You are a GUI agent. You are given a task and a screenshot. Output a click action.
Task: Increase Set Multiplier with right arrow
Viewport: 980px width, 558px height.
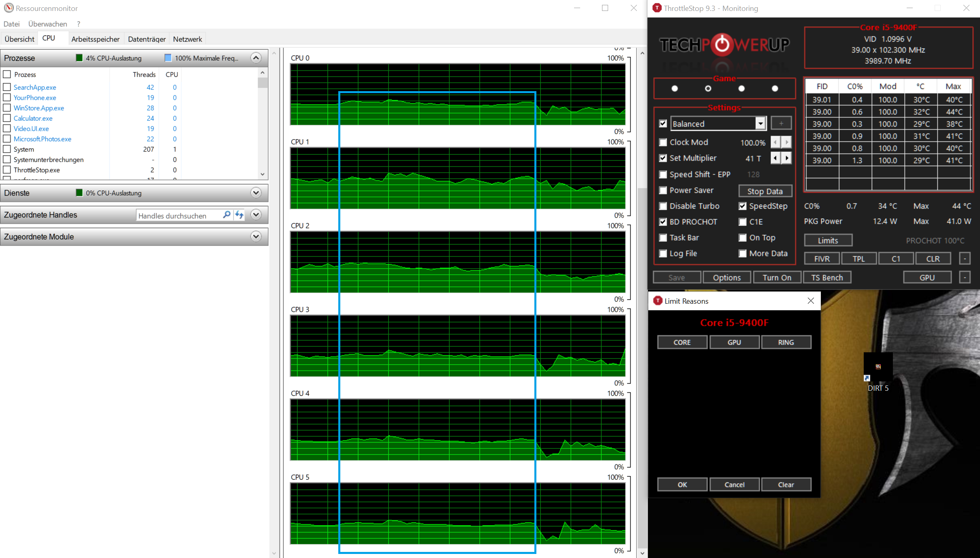pyautogui.click(x=786, y=158)
